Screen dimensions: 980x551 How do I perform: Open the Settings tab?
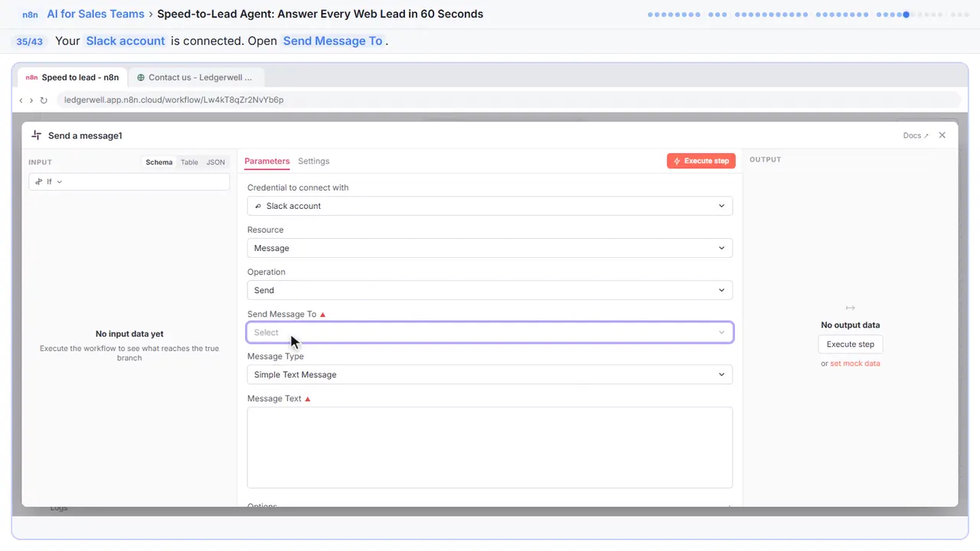click(314, 161)
